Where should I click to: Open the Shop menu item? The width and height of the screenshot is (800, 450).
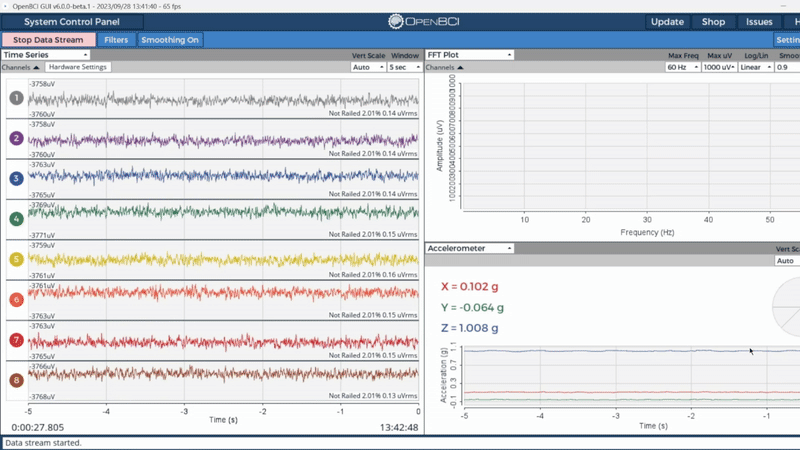click(x=713, y=21)
